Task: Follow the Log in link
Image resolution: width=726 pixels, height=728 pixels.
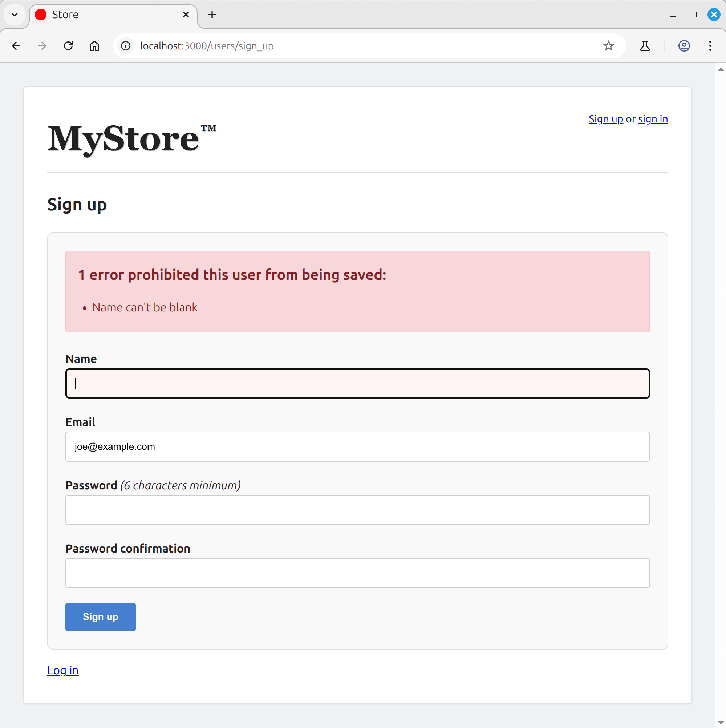Action: (63, 670)
